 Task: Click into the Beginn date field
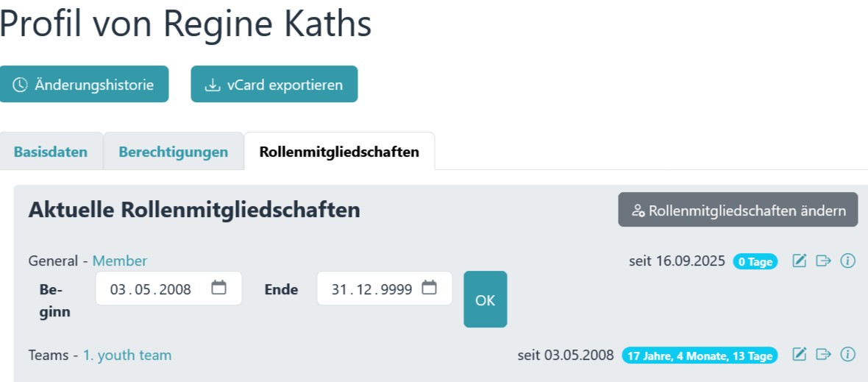click(151, 289)
